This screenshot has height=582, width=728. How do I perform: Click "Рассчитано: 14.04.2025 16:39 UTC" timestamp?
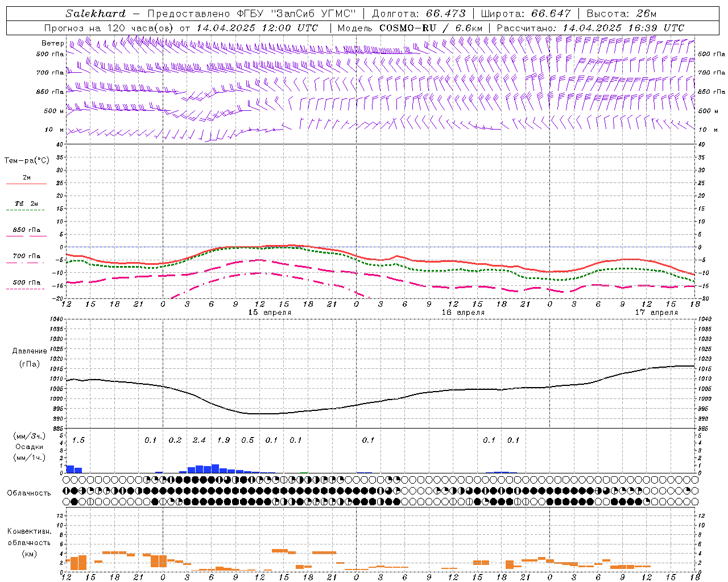[590, 28]
